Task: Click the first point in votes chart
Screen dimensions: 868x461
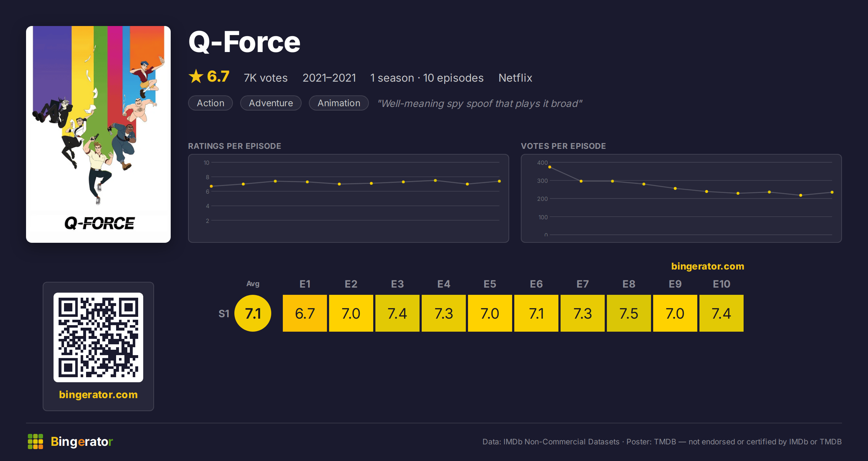Action: [x=550, y=167]
